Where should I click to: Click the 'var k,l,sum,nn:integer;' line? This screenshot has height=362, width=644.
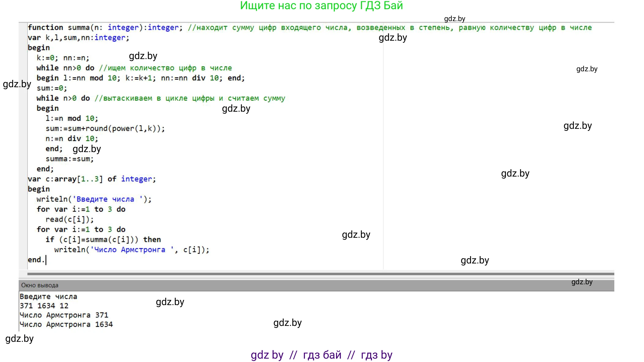tap(78, 38)
